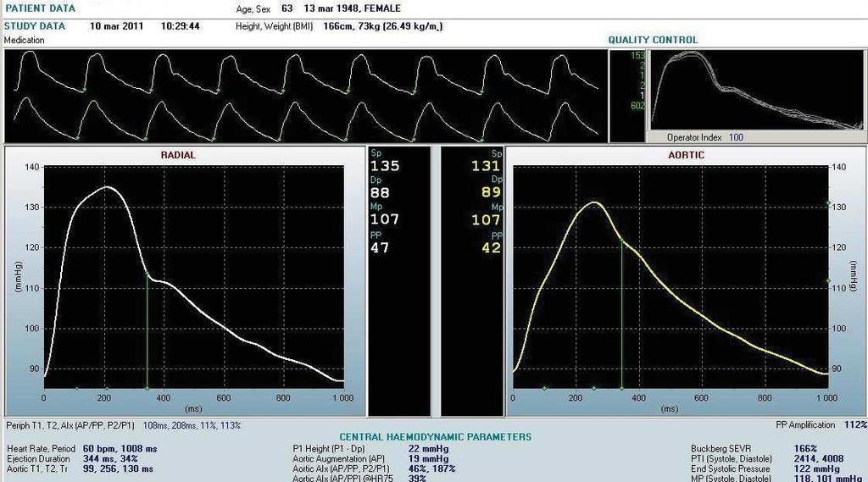Select the study date 10 mar 2011
The height and width of the screenshot is (482, 868).
click(116, 26)
